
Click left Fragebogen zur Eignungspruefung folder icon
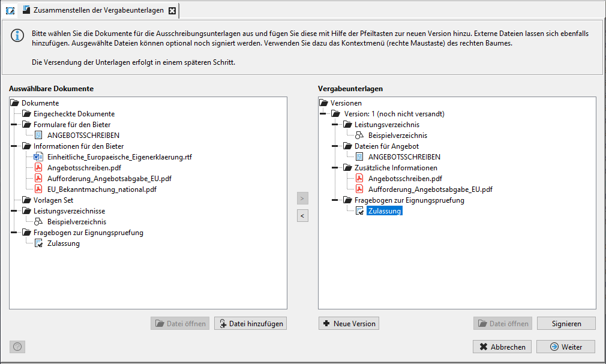click(x=26, y=233)
